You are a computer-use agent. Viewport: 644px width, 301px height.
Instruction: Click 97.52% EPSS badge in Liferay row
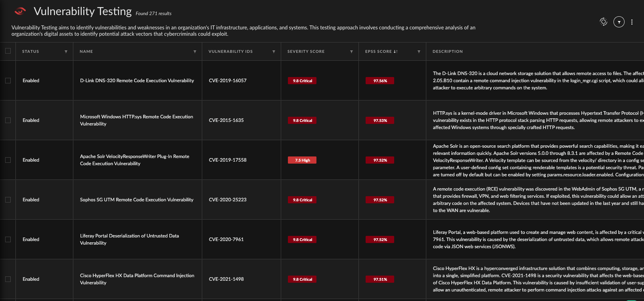coord(380,239)
